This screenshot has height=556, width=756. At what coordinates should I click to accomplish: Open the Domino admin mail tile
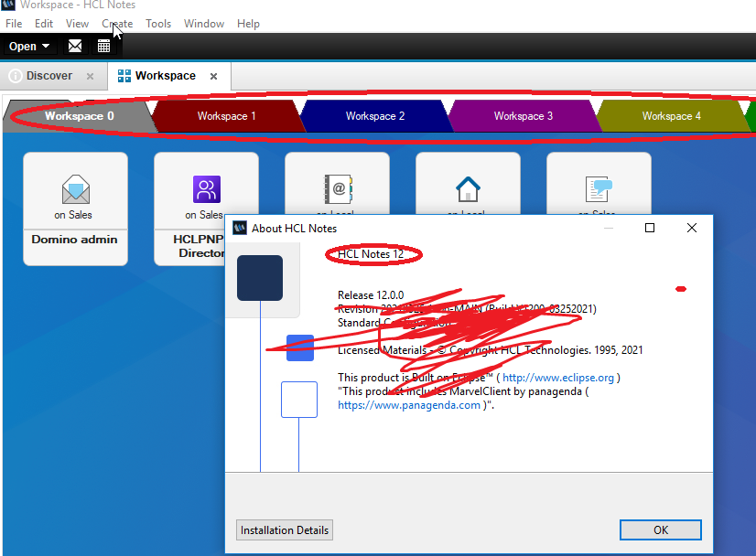pyautogui.click(x=75, y=208)
